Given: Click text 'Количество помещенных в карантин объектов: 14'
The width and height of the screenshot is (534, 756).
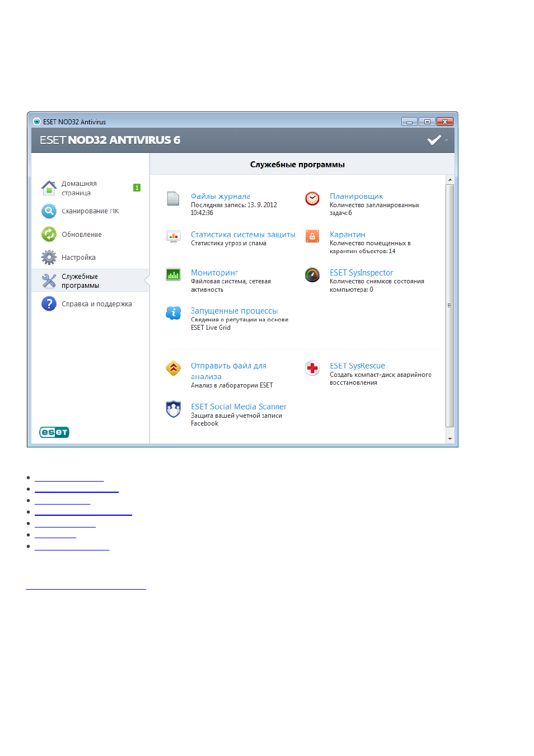Looking at the screenshot, I should (370, 247).
